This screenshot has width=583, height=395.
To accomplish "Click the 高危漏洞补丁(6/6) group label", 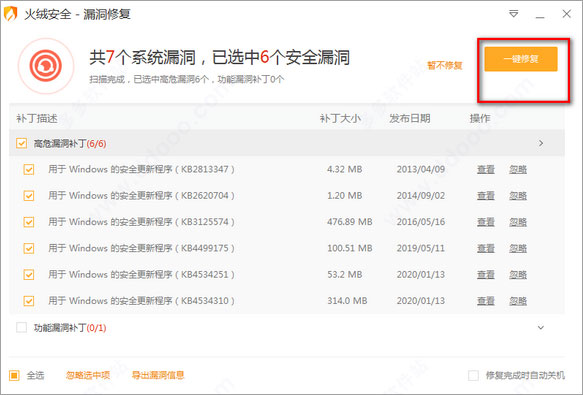I will pyautogui.click(x=70, y=144).
